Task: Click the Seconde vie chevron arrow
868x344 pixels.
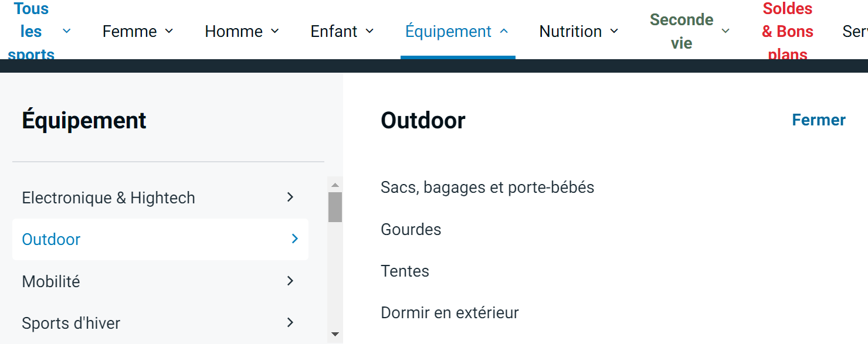Action: 725,31
